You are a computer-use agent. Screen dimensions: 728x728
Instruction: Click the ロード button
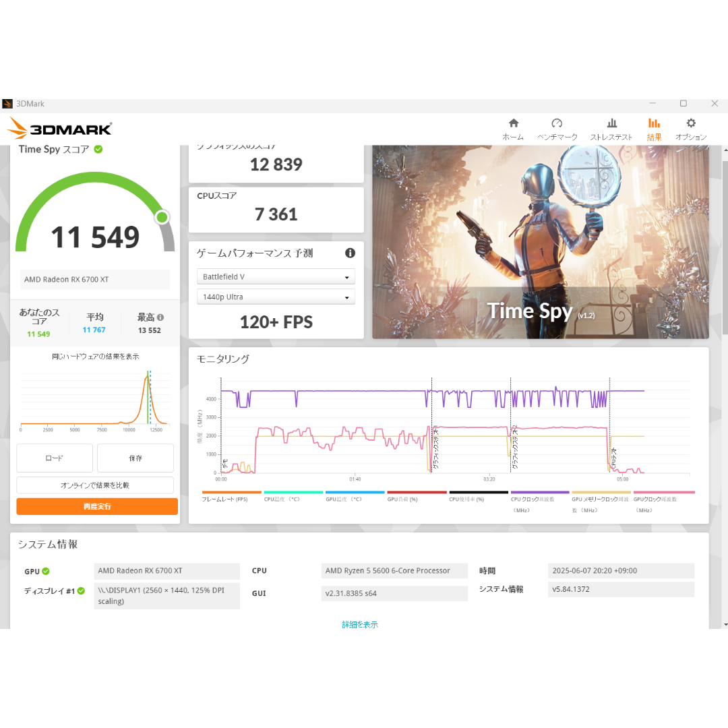click(x=55, y=458)
